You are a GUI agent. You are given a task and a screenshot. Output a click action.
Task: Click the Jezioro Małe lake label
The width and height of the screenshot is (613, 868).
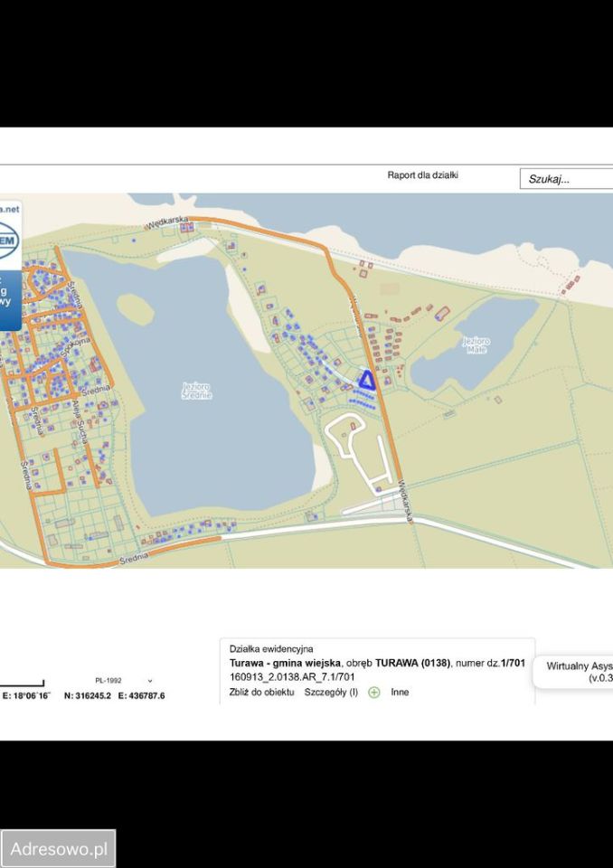tap(476, 344)
